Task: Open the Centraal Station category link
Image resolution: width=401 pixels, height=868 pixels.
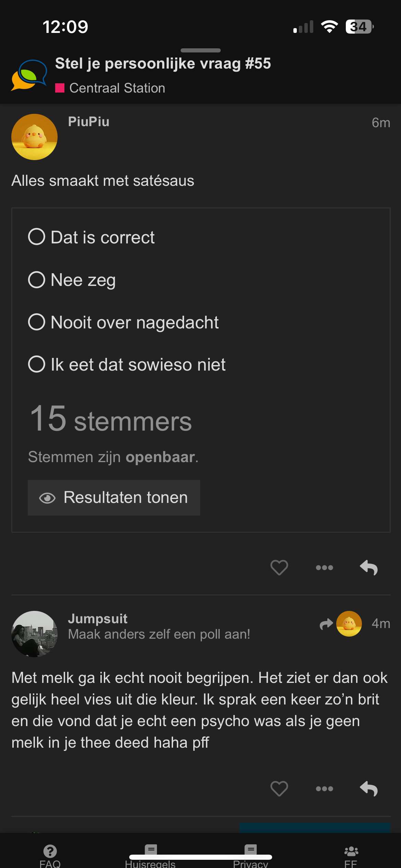Action: pos(117,88)
